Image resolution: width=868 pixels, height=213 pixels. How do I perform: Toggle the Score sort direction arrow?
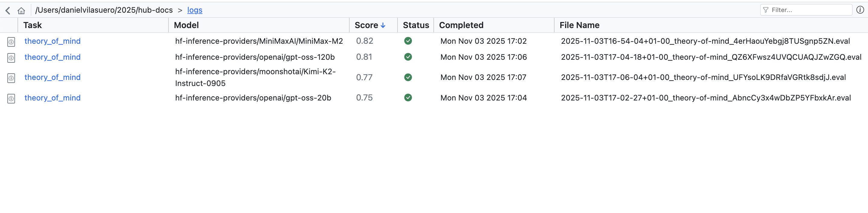point(383,25)
